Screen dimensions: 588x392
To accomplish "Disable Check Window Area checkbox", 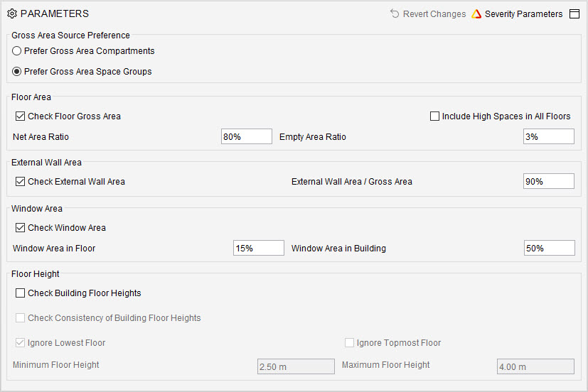I will [20, 228].
